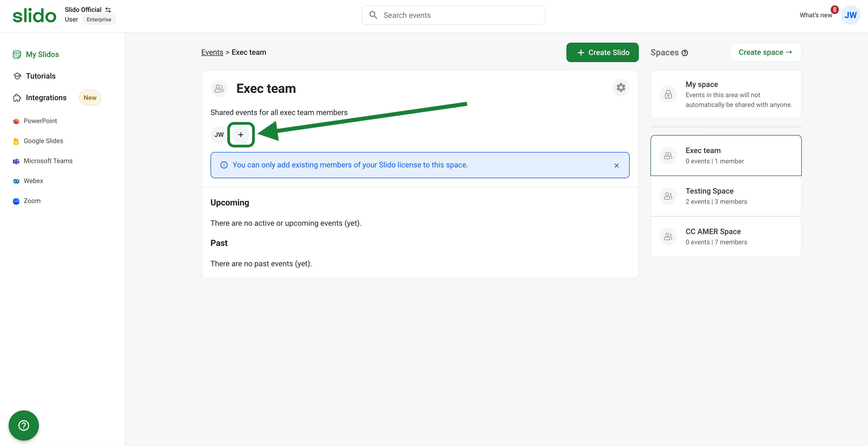Dismiss the license info banner

617,165
